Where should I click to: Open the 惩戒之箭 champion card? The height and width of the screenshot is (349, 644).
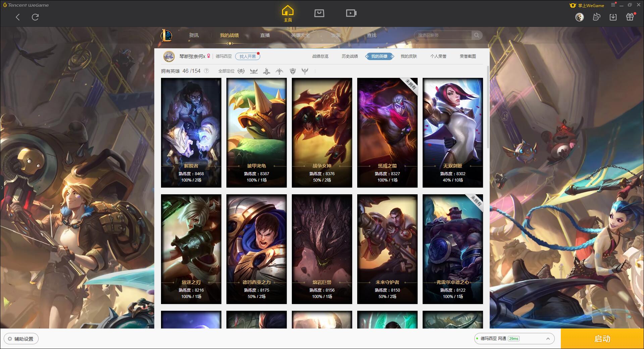pyautogui.click(x=387, y=133)
